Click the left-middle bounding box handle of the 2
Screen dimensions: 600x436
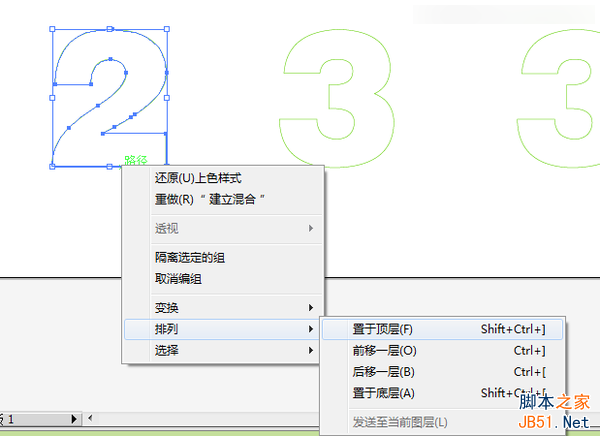(52, 98)
